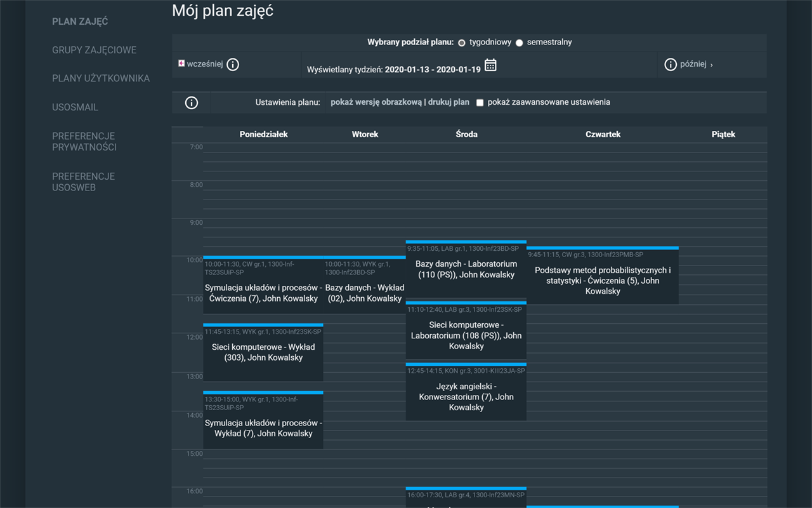Open PREFERENCJE PRYWATNOŚCI in sidebar
Image resolution: width=812 pixels, height=508 pixels.
click(84, 142)
